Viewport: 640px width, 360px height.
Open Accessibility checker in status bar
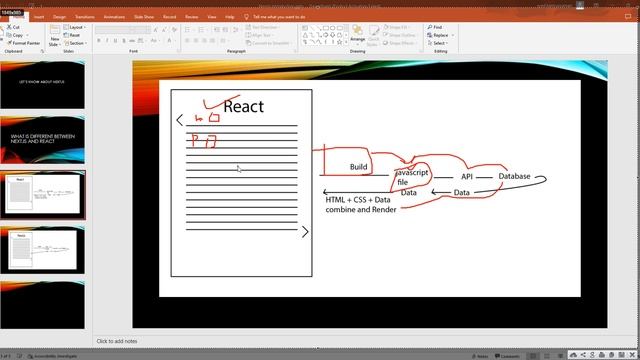(x=52, y=356)
